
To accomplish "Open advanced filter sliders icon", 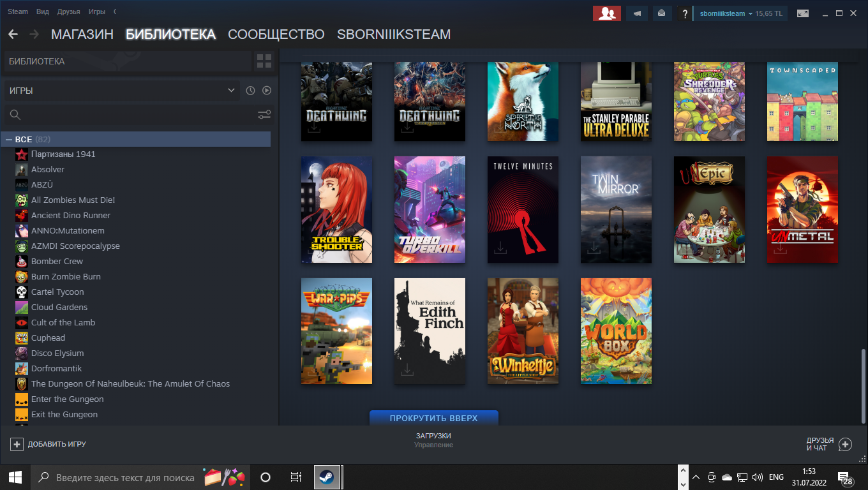I will [x=264, y=115].
